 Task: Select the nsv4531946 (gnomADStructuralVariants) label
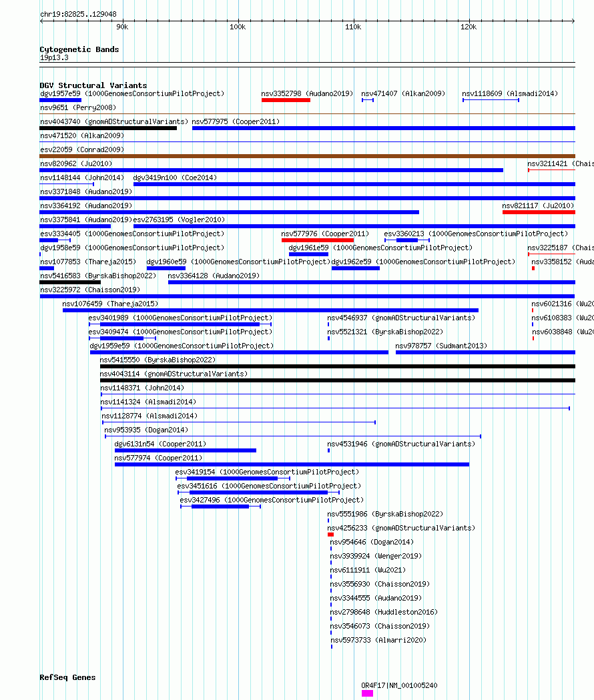[401, 444]
